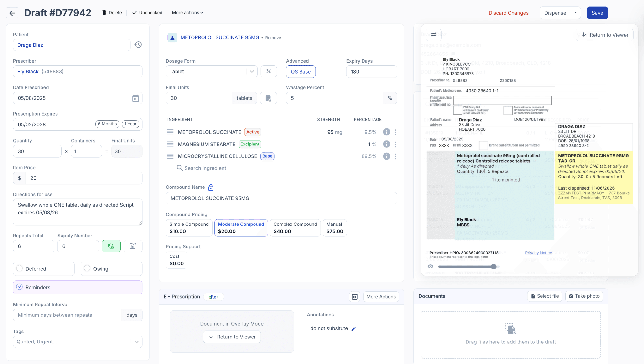Click Discard Changes
This screenshot has height=364, width=644.
coord(509,13)
